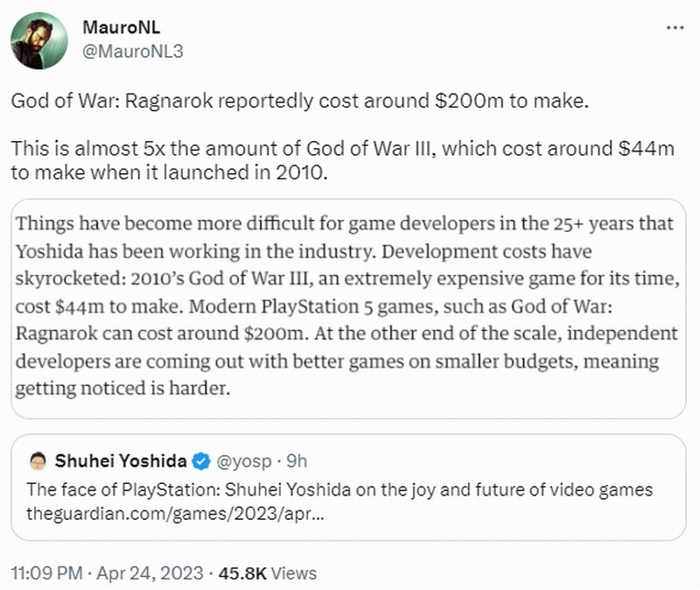Screen dimensions: 700x590
Task: Open the MauroNL display name
Action: [121, 28]
